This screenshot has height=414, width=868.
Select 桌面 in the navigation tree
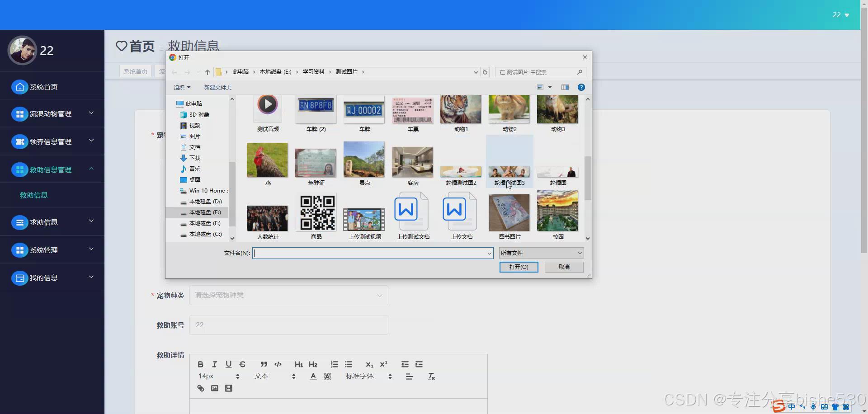(194, 180)
